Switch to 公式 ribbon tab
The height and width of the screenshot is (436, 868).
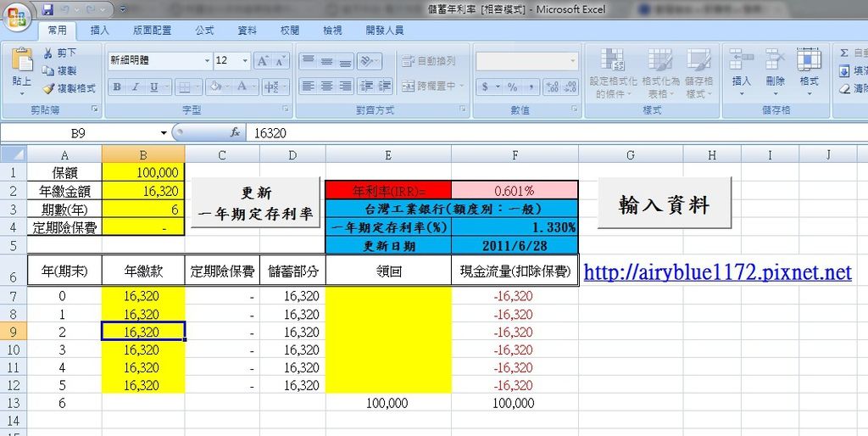(203, 31)
